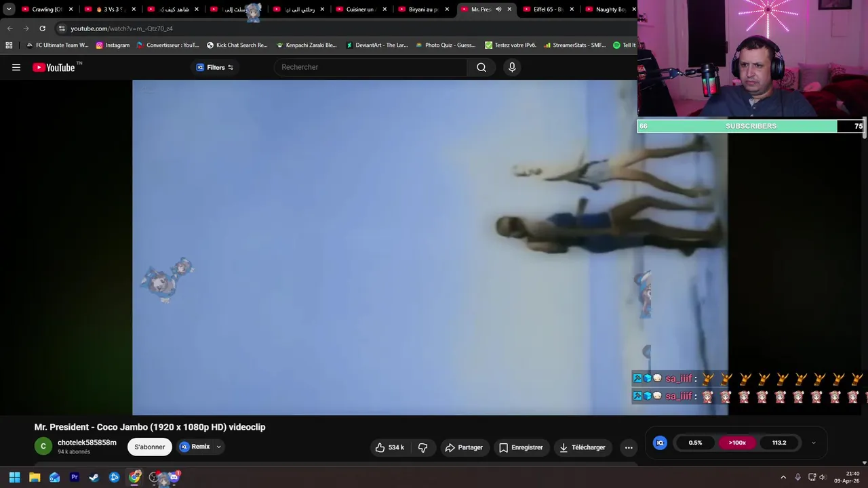868x488 pixels.
Task: Open the YouTube hamburger guide menu
Action: click(x=16, y=67)
